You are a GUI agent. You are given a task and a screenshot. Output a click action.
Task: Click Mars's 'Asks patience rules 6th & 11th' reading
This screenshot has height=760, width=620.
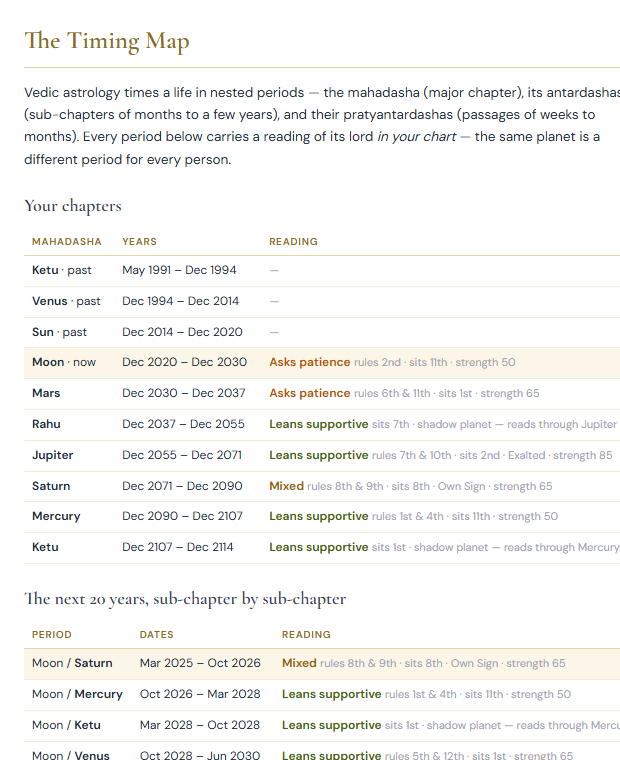[x=404, y=393]
